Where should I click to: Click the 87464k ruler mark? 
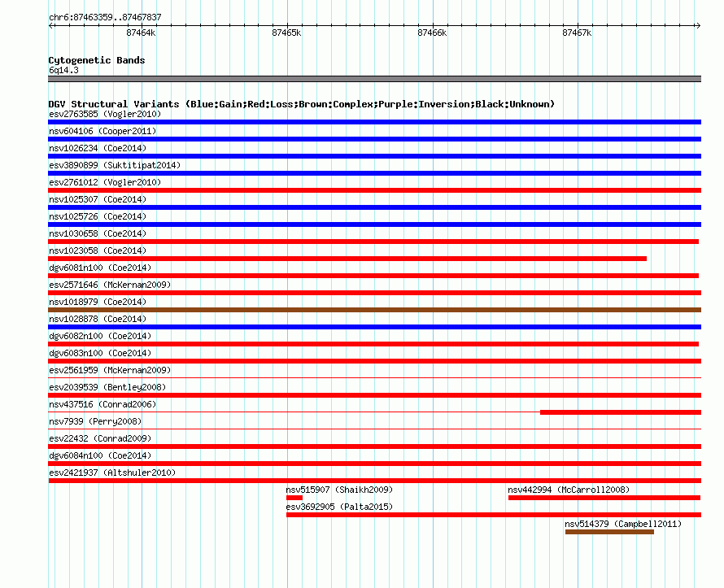(141, 33)
